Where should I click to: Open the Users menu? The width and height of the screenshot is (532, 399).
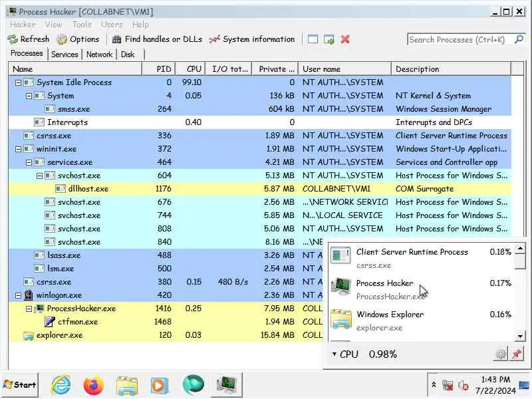(112, 25)
